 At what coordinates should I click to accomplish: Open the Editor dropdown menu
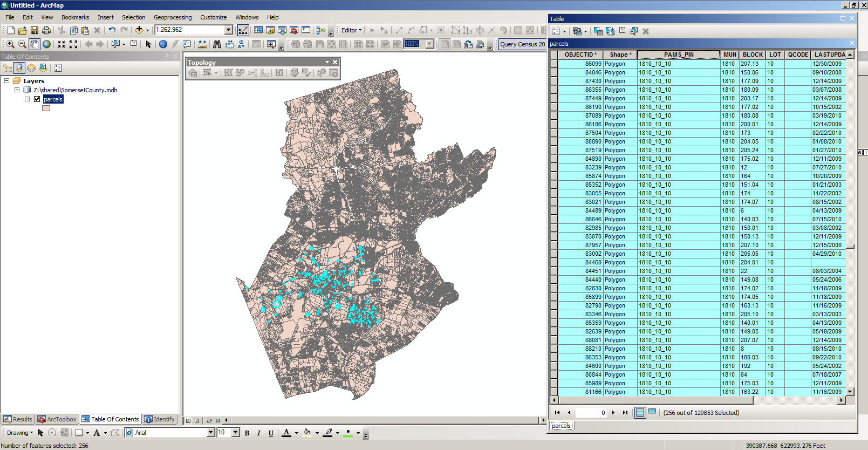click(x=351, y=30)
